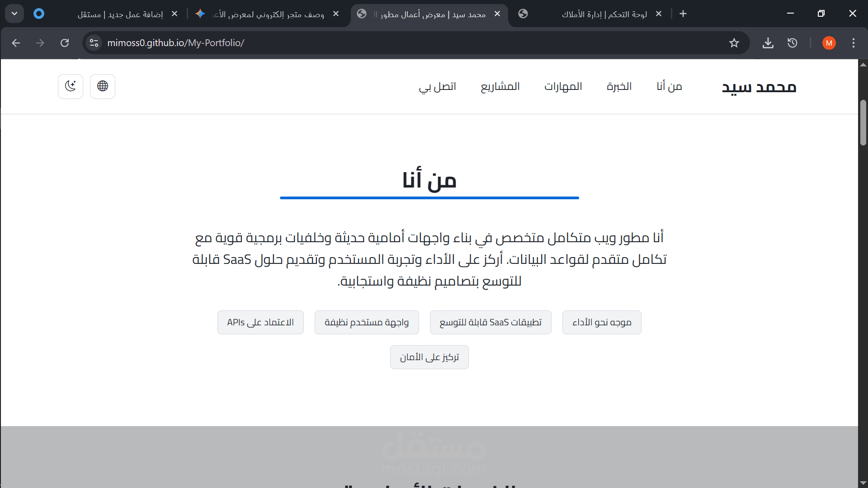This screenshot has height=488, width=868.
Task: Go back to the previous page
Action: click(x=16, y=43)
